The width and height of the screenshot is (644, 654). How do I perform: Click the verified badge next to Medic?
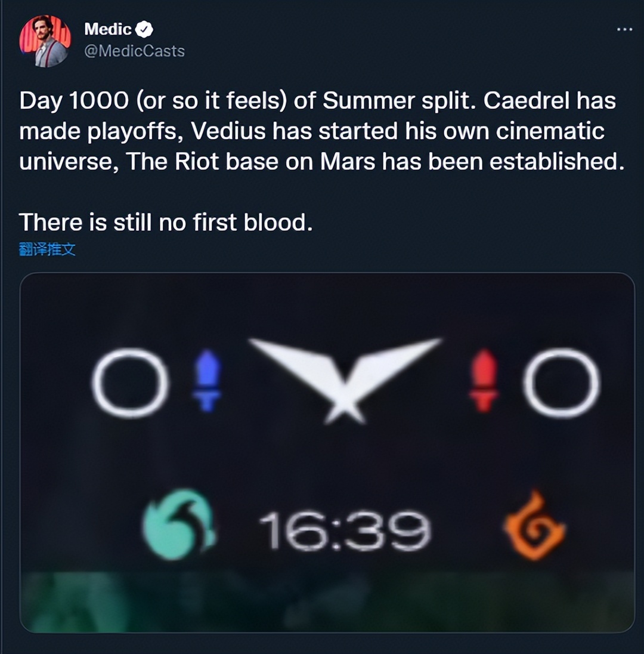coord(145,29)
